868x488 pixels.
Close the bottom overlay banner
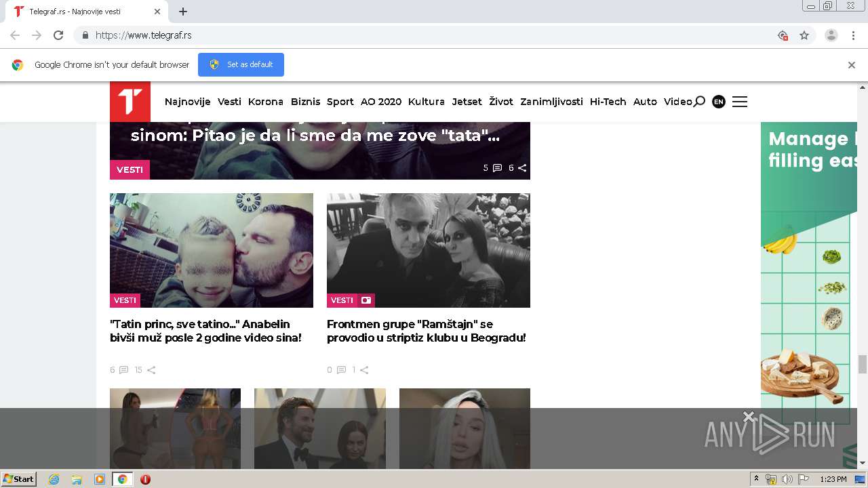pos(749,416)
